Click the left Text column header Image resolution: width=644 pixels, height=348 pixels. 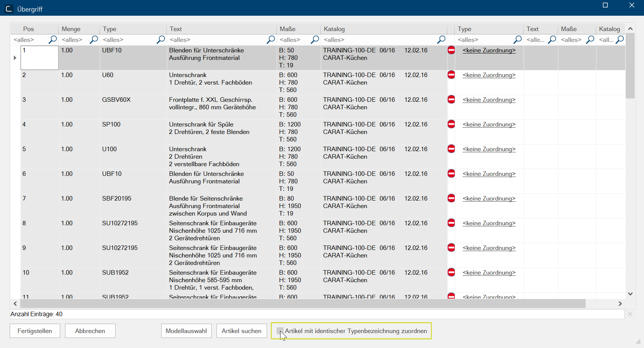click(176, 29)
